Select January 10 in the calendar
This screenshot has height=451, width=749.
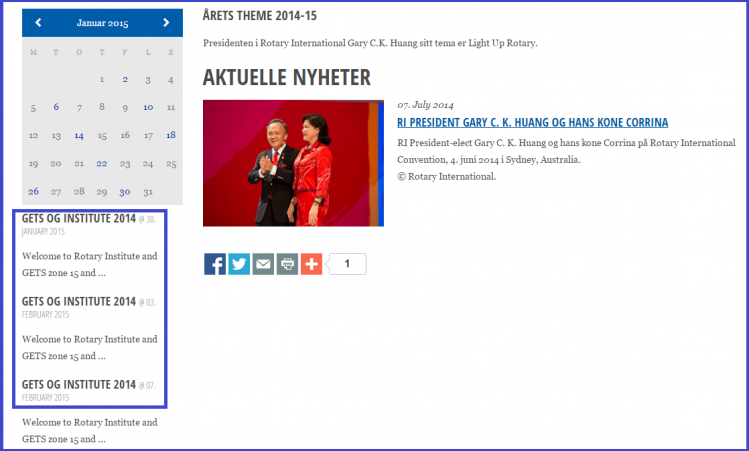148,107
